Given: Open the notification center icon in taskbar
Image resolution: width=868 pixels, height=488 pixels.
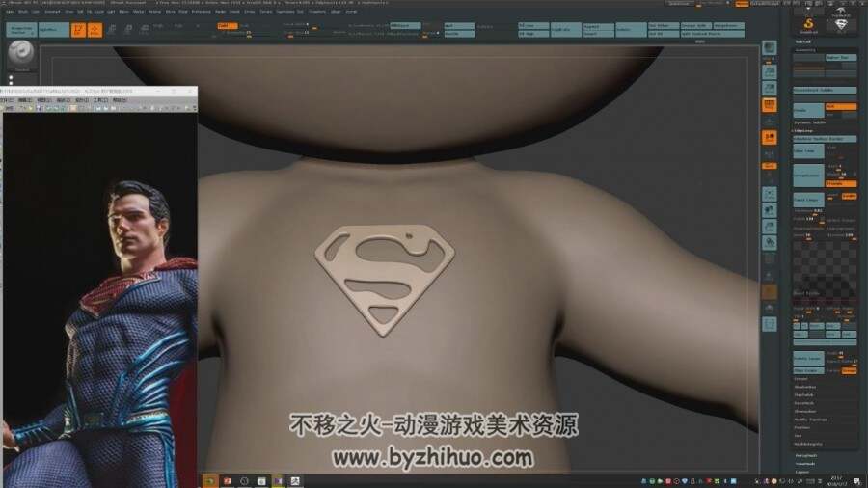Looking at the screenshot, I should point(857,481).
